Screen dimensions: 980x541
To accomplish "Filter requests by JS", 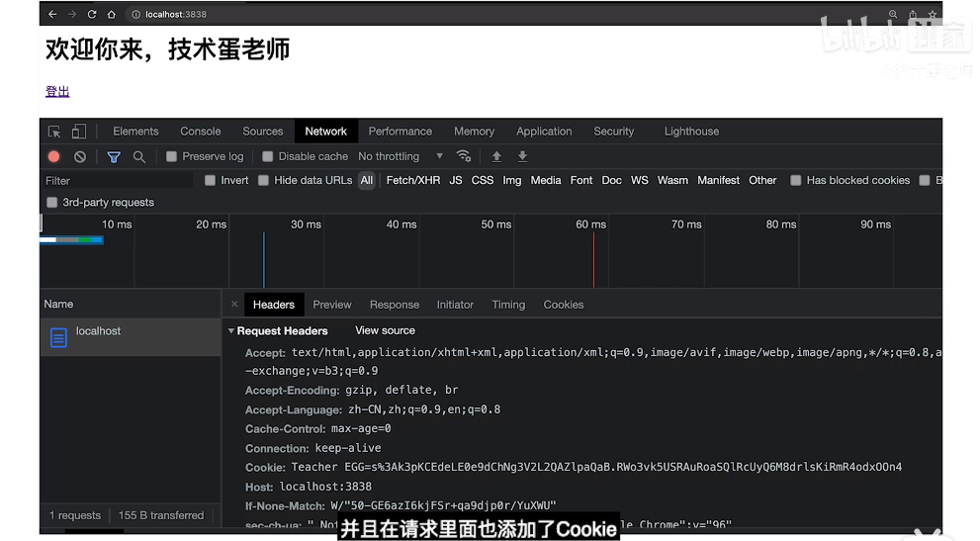I will (x=456, y=180).
